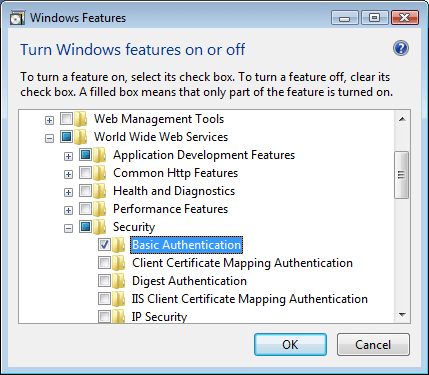Toggle the Application Development Features checkbox
This screenshot has width=429, height=375.
click(x=85, y=154)
